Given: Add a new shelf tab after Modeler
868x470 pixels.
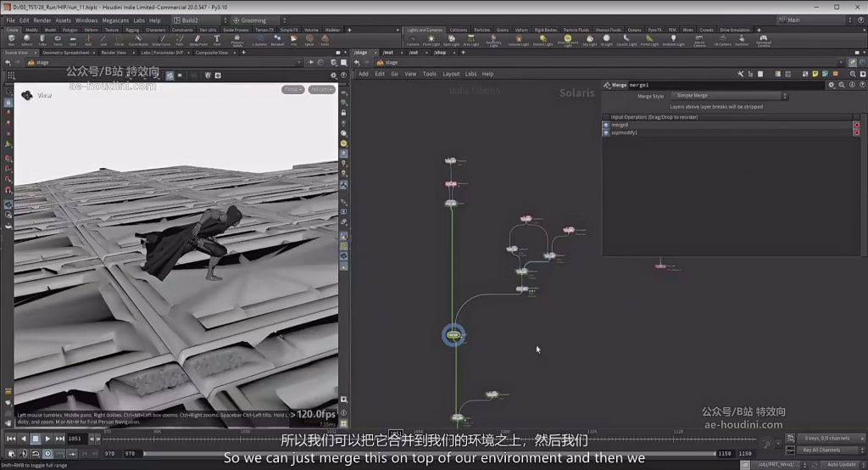Looking at the screenshot, I should 349,30.
